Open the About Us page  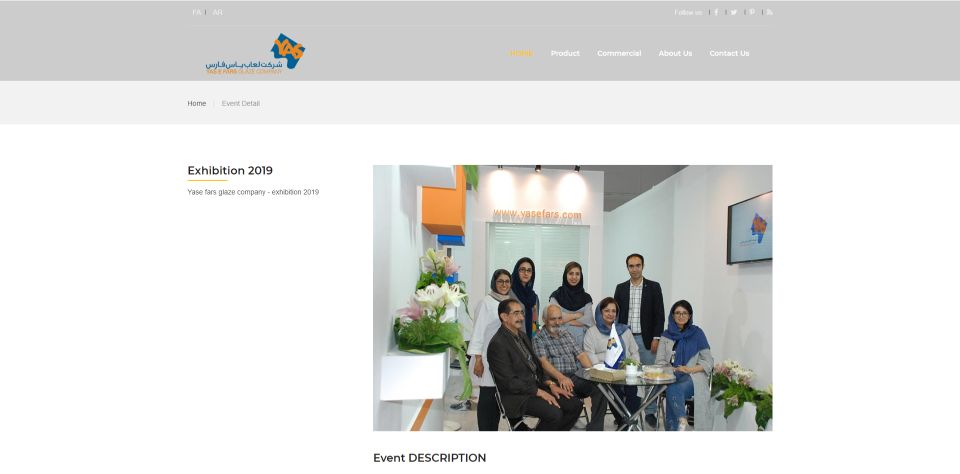[x=675, y=53]
